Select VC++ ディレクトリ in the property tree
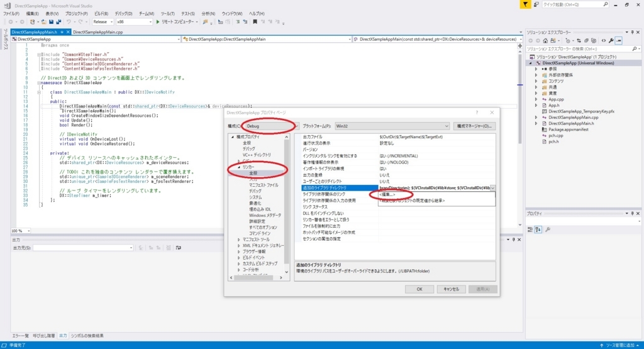The image size is (644, 349). point(257,155)
